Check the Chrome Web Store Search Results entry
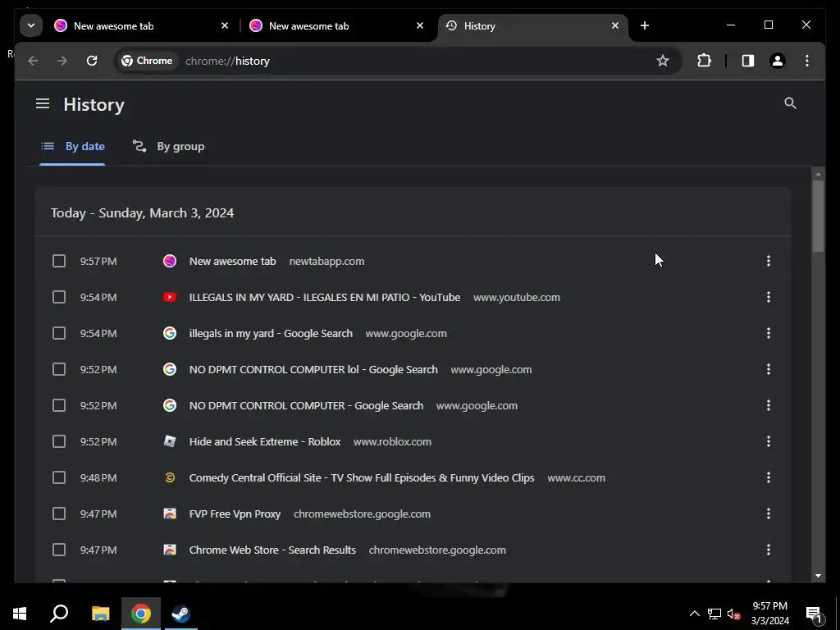The height and width of the screenshot is (630, 840). click(59, 550)
